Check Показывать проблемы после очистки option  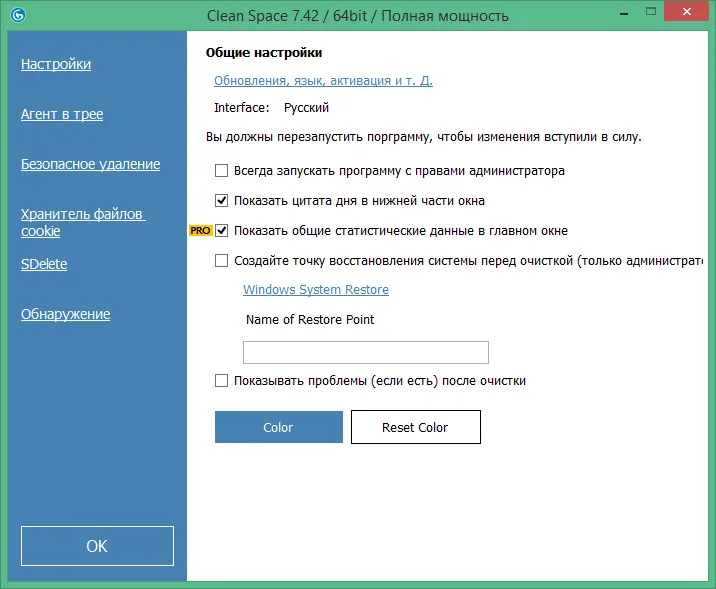pos(221,380)
